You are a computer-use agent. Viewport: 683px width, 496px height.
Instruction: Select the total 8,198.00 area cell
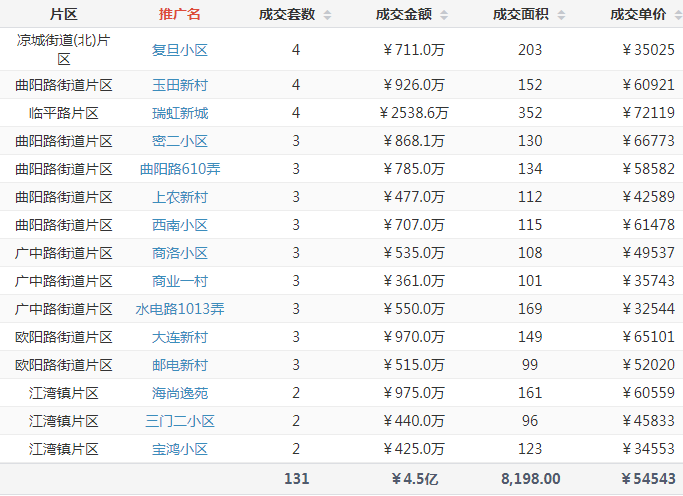pos(531,479)
